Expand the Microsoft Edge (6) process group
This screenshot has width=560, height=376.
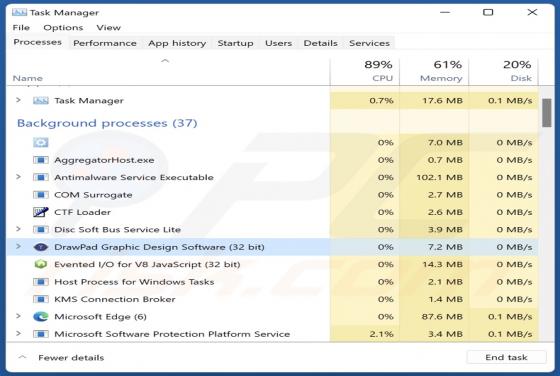pyautogui.click(x=19, y=316)
